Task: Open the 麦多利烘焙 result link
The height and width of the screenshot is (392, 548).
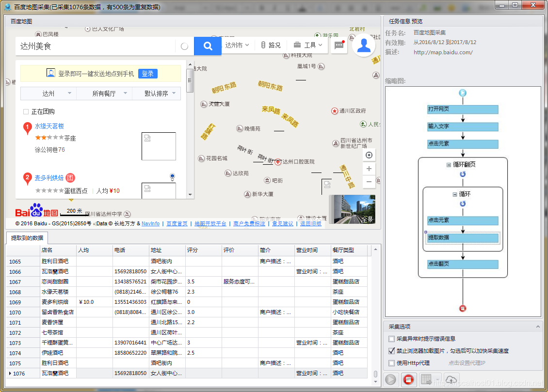Action: pyautogui.click(x=49, y=178)
